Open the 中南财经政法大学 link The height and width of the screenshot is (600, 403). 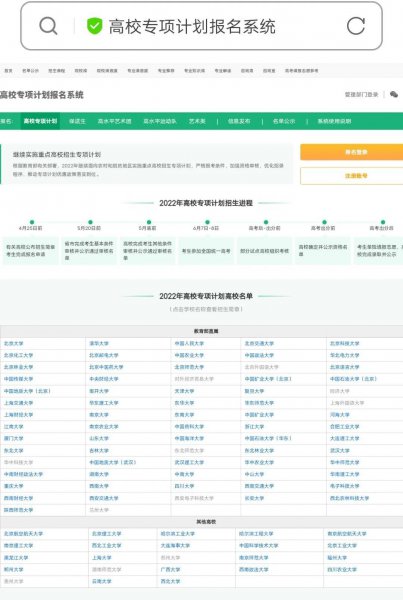[x=24, y=474]
